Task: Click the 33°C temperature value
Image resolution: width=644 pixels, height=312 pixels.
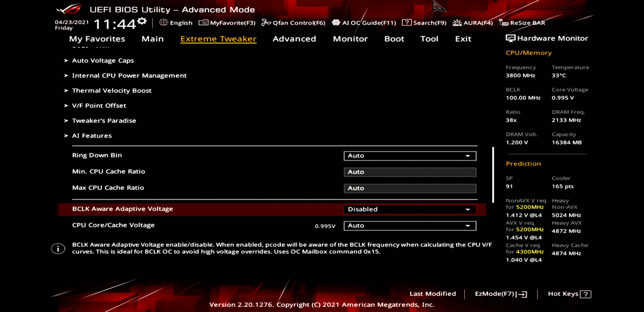Action: (x=559, y=75)
